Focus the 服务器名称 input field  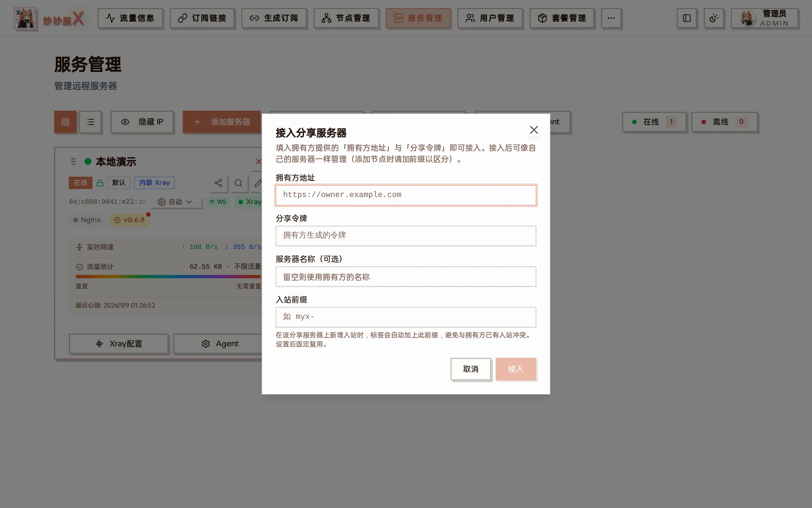[x=406, y=277]
